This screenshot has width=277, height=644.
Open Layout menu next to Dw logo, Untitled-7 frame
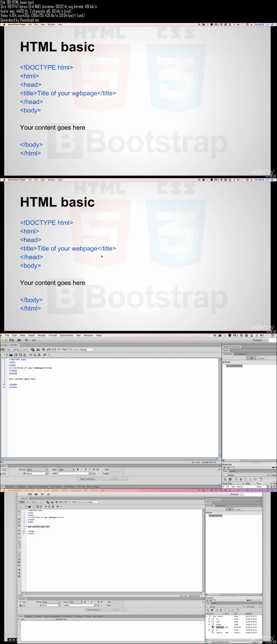click(x=19, y=340)
